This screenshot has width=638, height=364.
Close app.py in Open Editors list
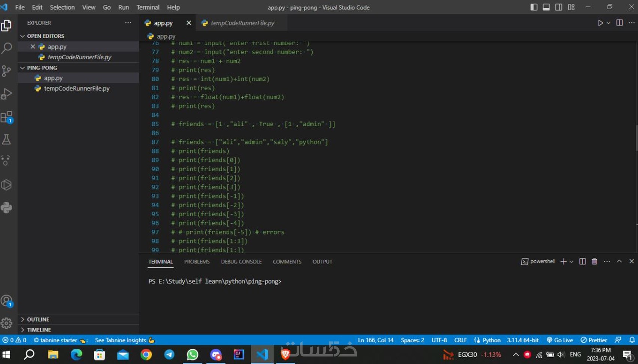coord(33,47)
